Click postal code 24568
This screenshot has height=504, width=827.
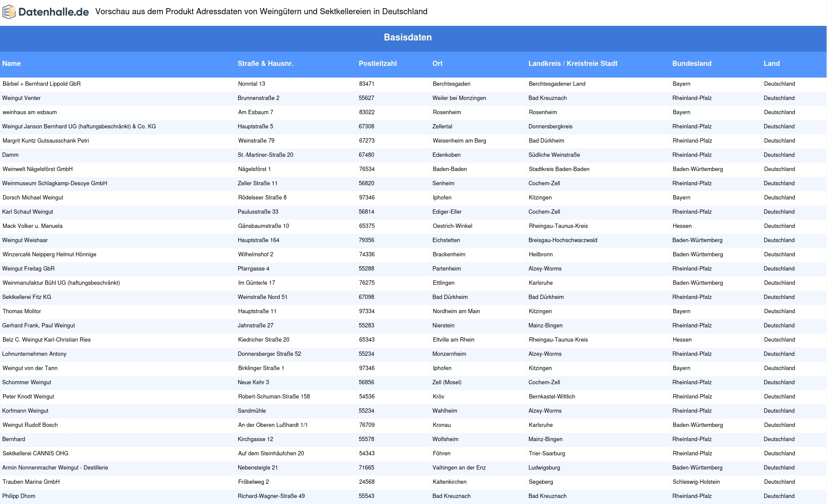tap(367, 482)
